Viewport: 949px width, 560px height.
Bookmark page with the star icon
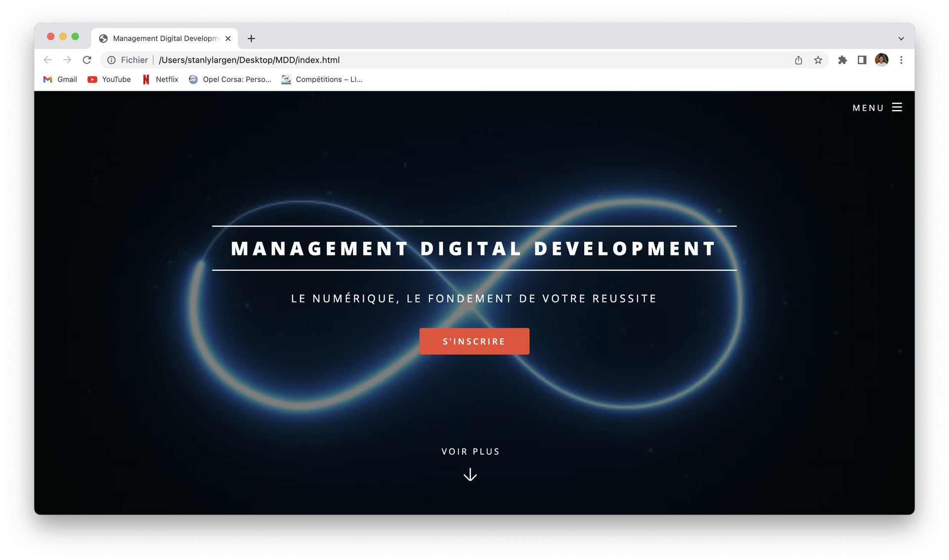point(818,60)
